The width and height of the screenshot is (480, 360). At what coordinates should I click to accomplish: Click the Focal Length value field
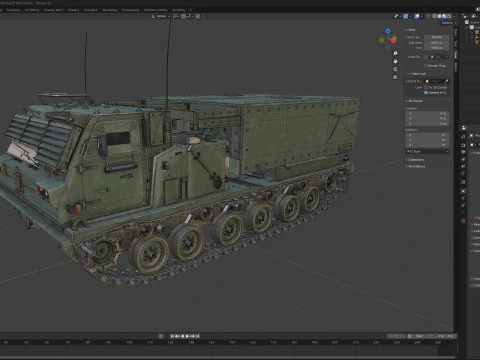pyautogui.click(x=437, y=37)
